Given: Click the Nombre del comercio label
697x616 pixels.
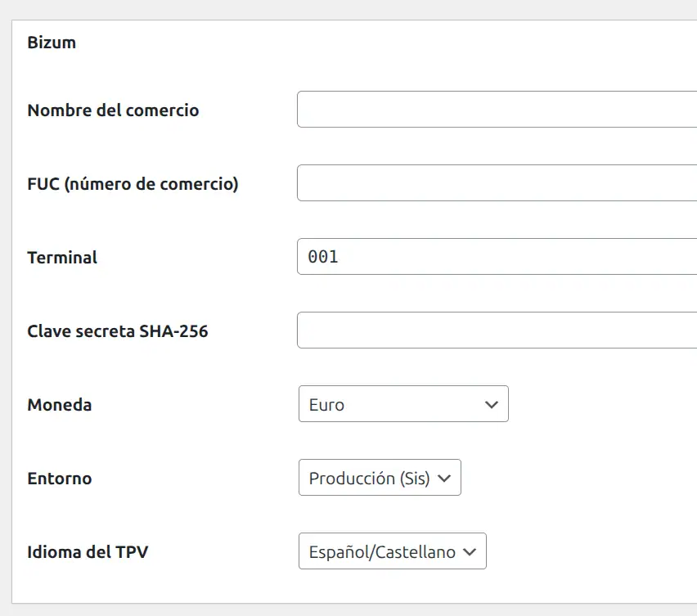Looking at the screenshot, I should pyautogui.click(x=114, y=110).
